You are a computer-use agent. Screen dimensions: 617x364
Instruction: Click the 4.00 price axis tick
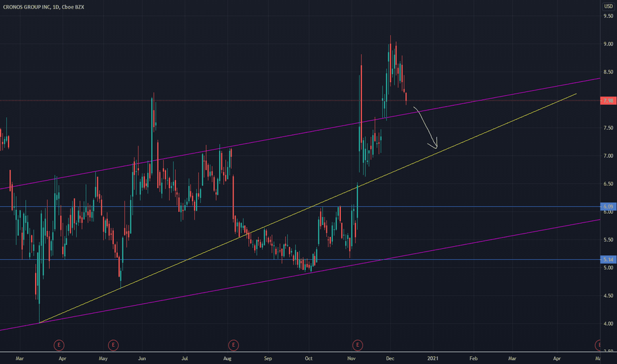[608, 324]
